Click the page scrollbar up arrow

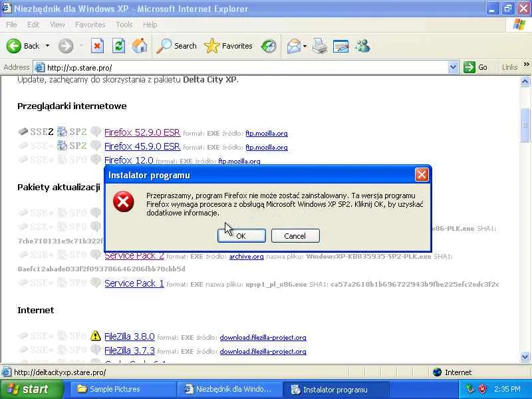(525, 81)
